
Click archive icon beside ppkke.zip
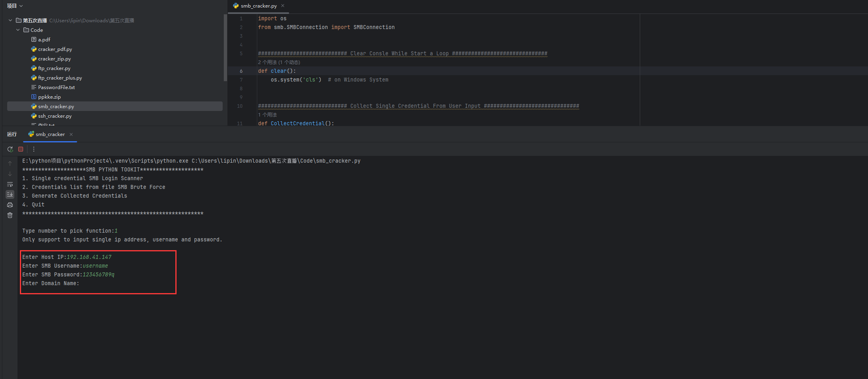(x=34, y=97)
